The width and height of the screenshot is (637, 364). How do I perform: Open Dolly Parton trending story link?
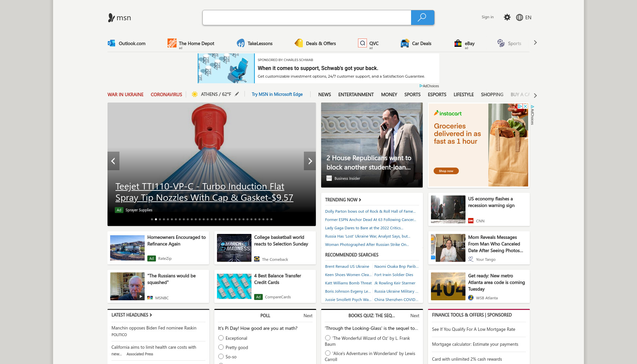coord(370,211)
